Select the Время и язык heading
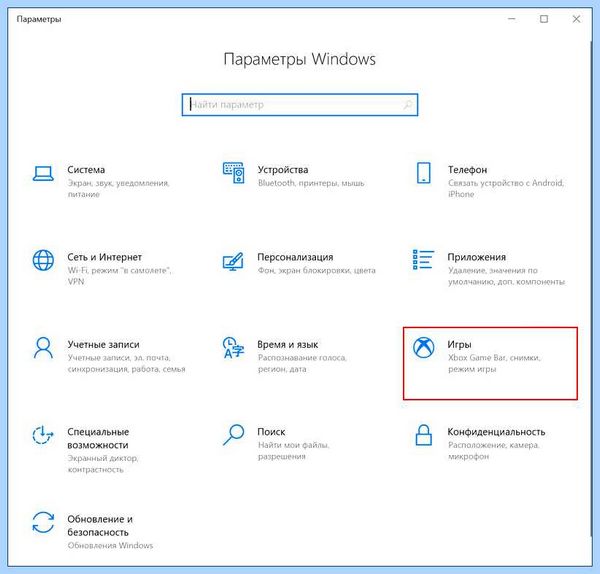This screenshot has width=600, height=574. 287,344
